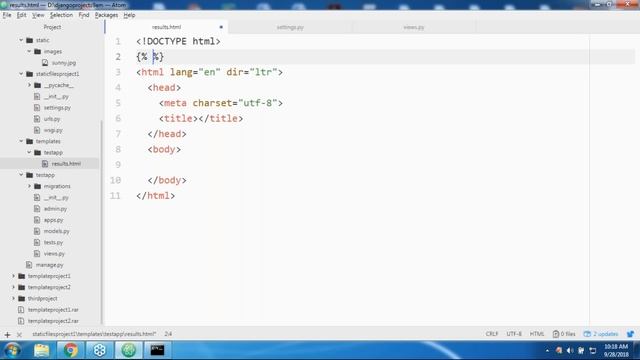
Task: Select templateproject1.rar file
Action: point(53,310)
